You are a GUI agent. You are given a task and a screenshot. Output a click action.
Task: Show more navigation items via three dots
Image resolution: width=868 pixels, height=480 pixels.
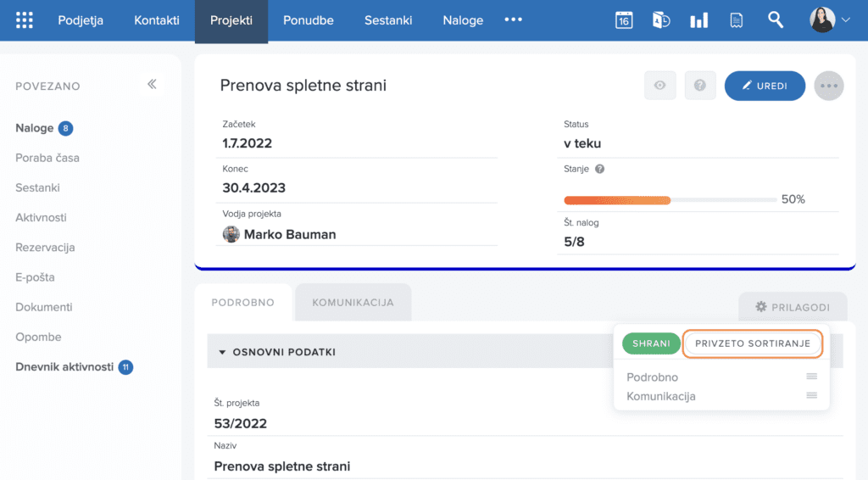[513, 20]
